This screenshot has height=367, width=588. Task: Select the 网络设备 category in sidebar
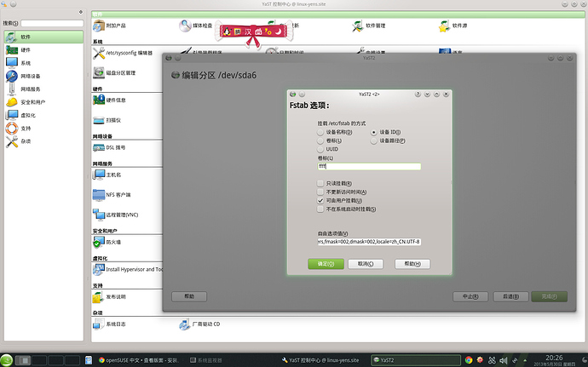pos(43,76)
